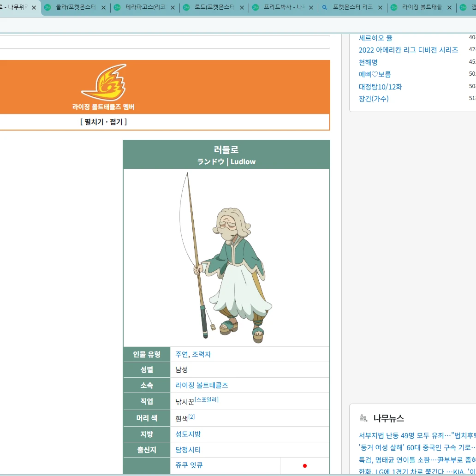
Task: Click magnifier icon of search tab
Action: tap(325, 7)
